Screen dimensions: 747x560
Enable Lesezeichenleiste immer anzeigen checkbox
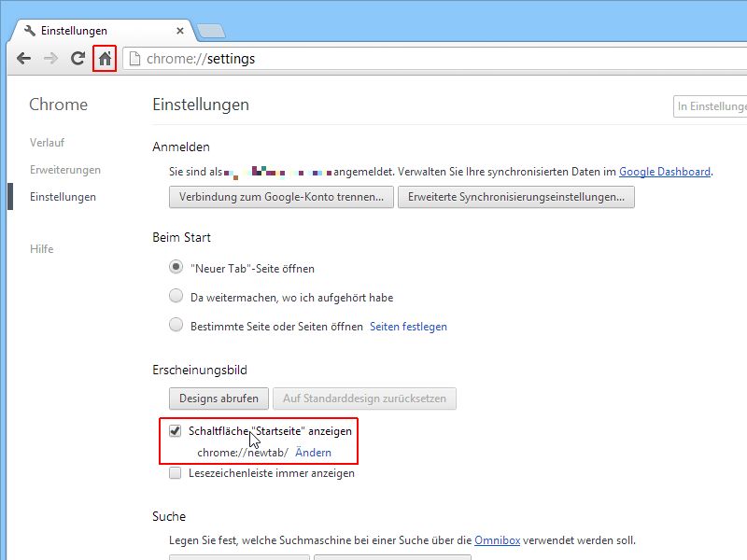coord(175,473)
